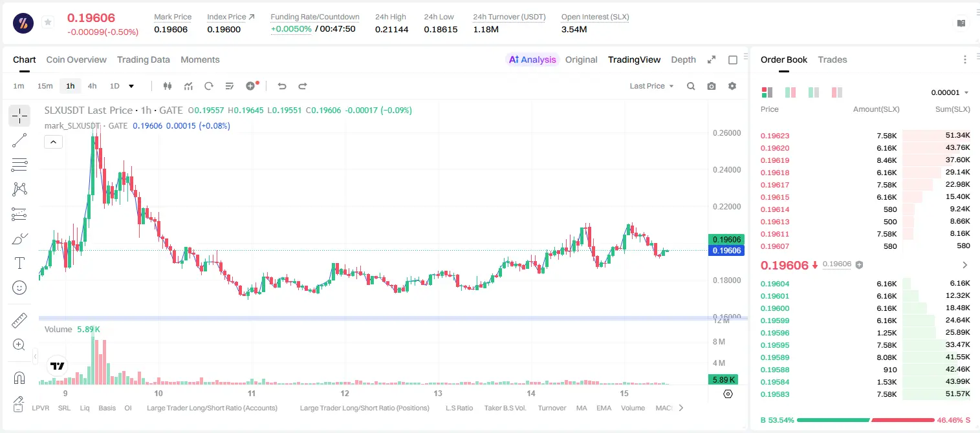This screenshot has width=980, height=433.
Task: Take a chart snapshot with camera icon
Action: point(712,86)
